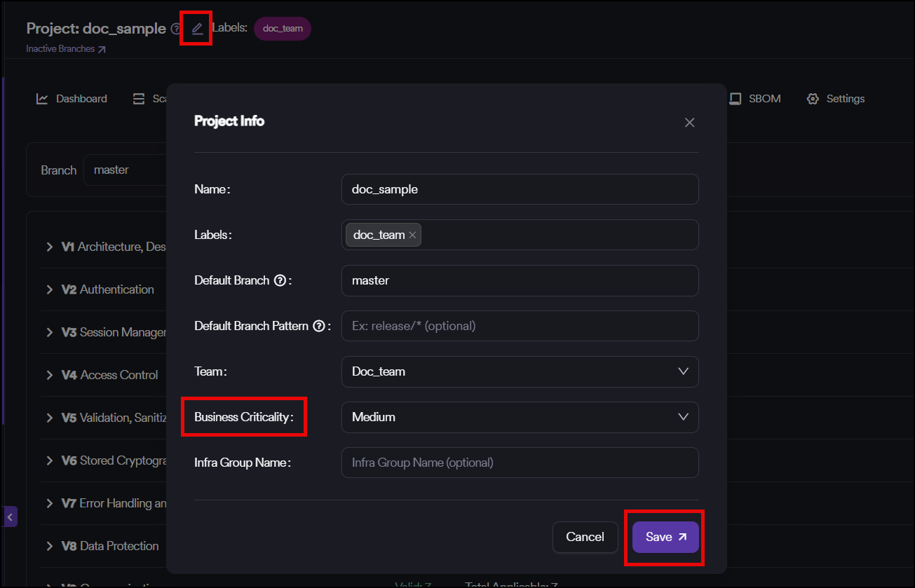Click the Save button
The image size is (915, 588).
(x=665, y=537)
